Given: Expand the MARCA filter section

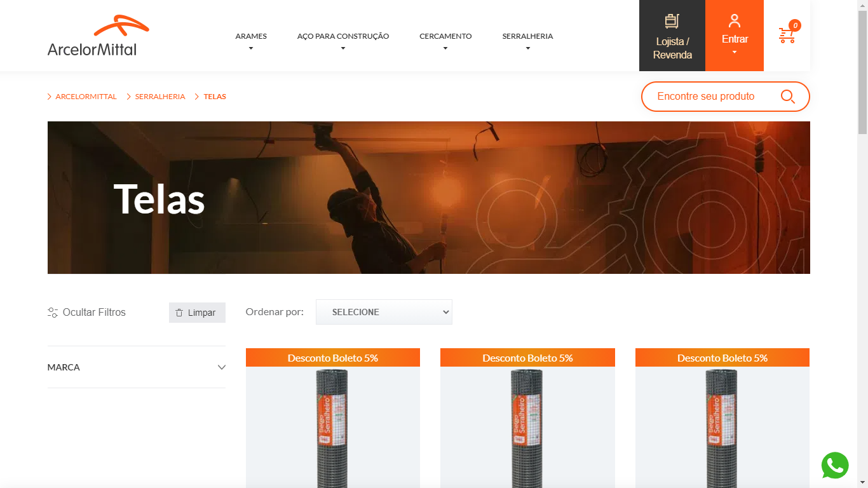Looking at the screenshot, I should click(137, 367).
